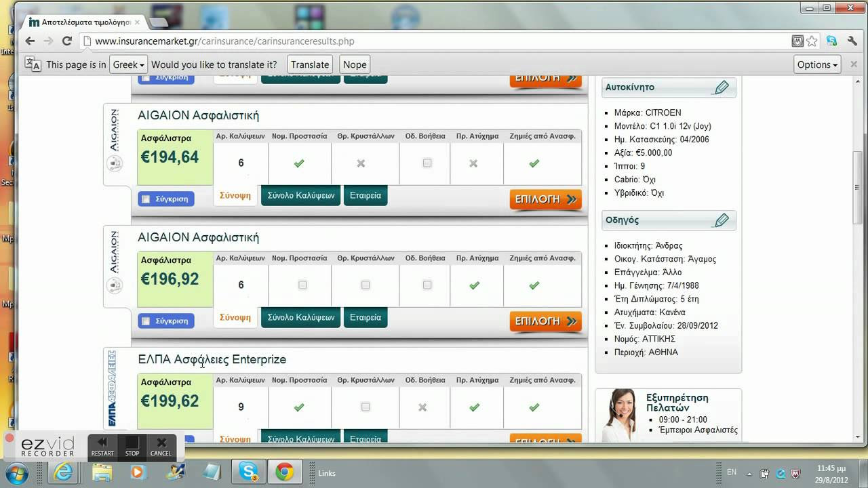Open Σύνοψη tab of the €196,92 offer
The width and height of the screenshot is (868, 488).
235,317
